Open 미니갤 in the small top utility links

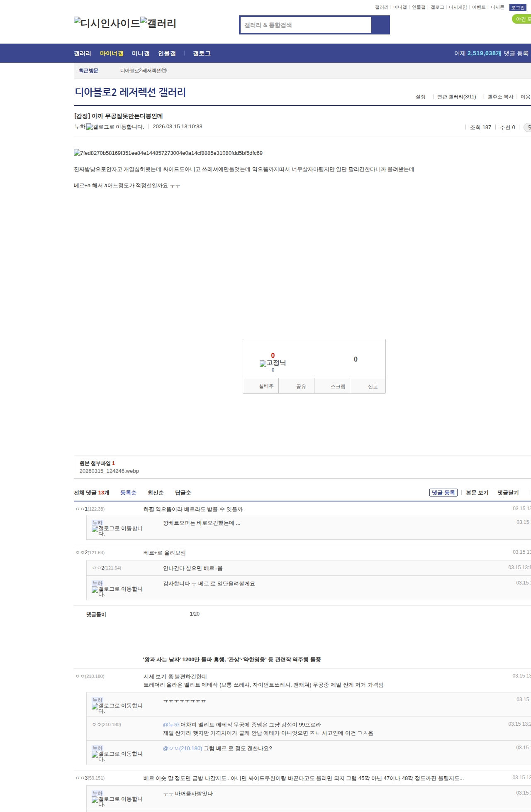[400, 7]
